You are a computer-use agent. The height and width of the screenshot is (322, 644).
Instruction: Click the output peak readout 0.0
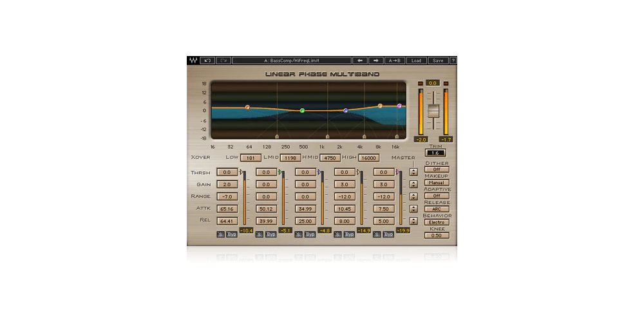pos(433,83)
